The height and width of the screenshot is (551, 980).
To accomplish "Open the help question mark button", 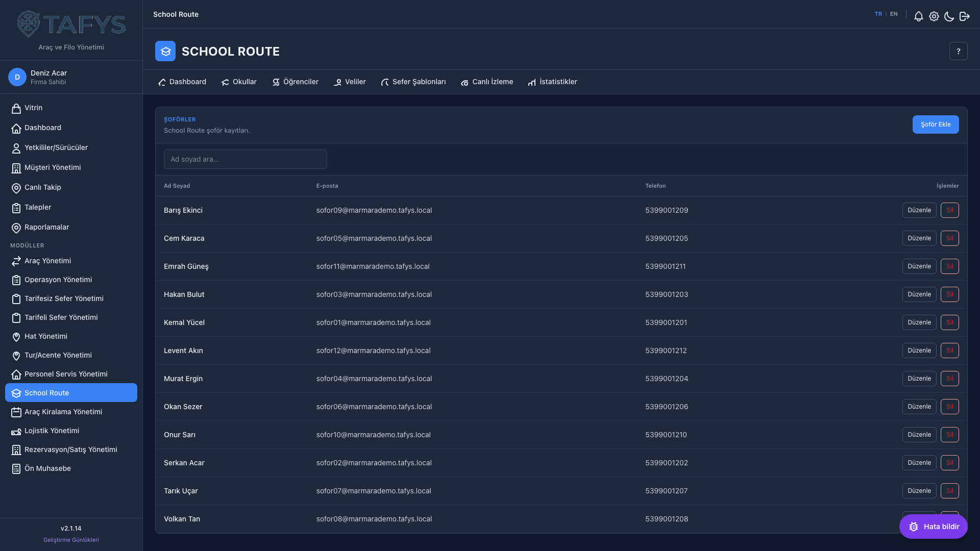I will coord(958,51).
